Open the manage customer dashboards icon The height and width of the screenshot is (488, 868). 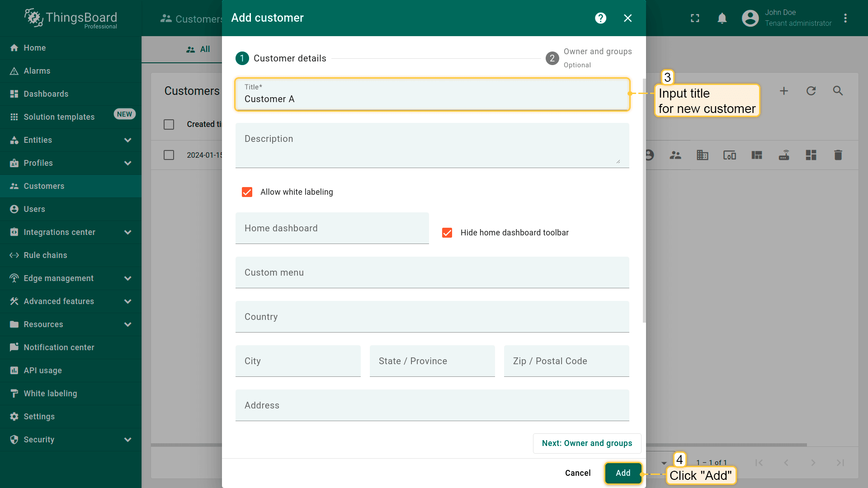811,155
